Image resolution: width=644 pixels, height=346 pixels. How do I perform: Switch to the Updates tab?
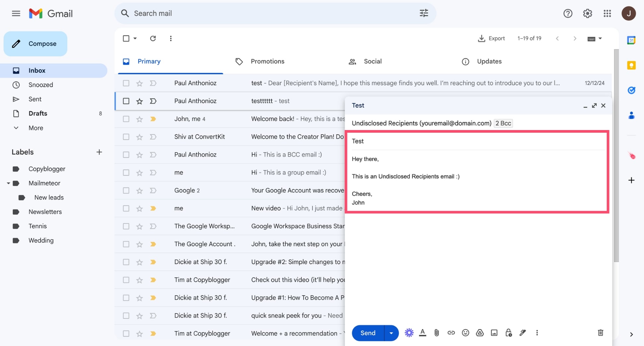[482, 61]
